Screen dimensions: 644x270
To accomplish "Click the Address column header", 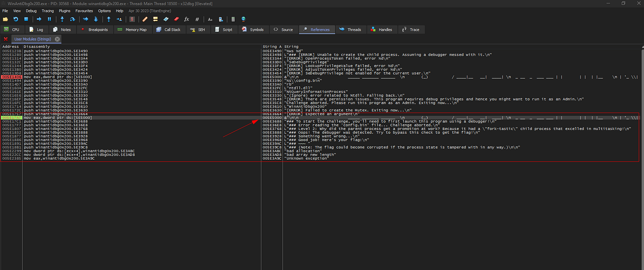I will [11, 47].
